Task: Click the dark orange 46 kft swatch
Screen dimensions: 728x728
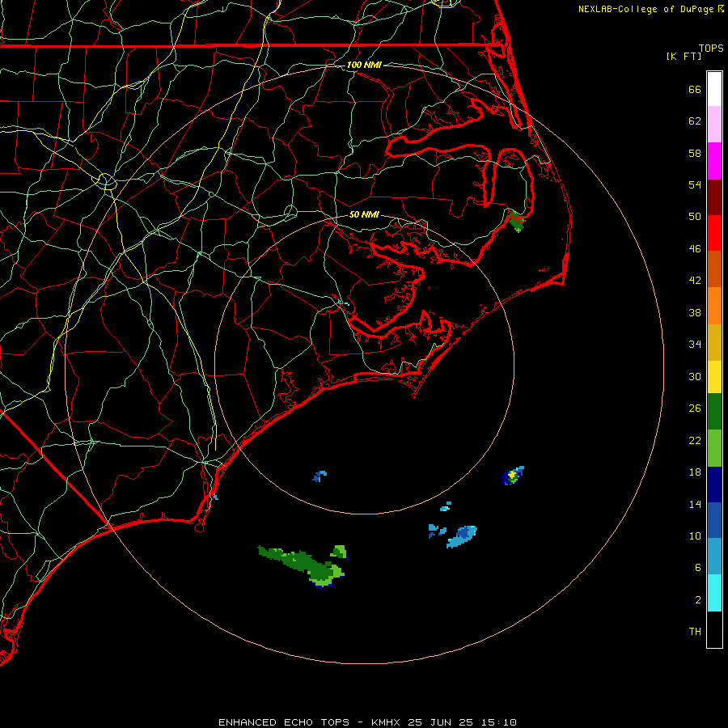Action: (x=714, y=269)
